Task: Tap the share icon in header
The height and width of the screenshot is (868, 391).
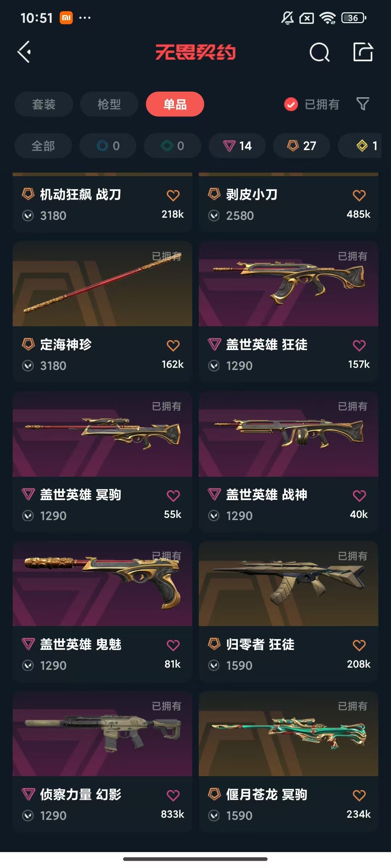Action: [x=363, y=52]
